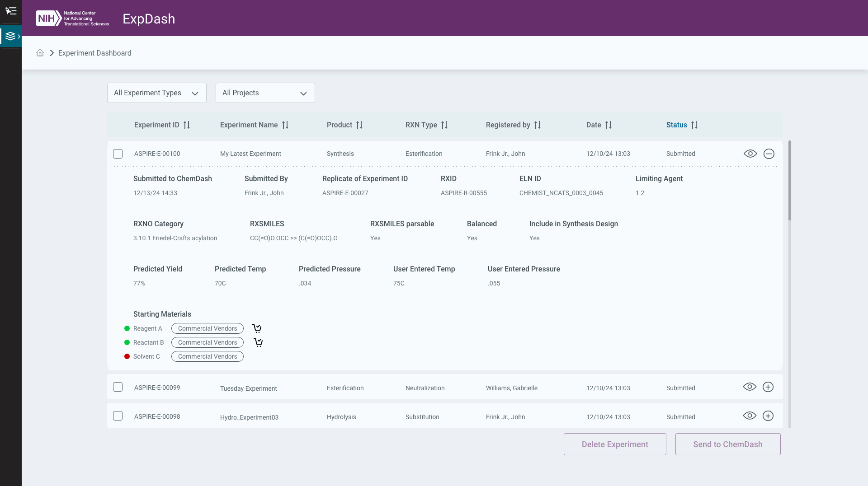
Task: Sort by Experiment Name arrows
Action: (285, 125)
